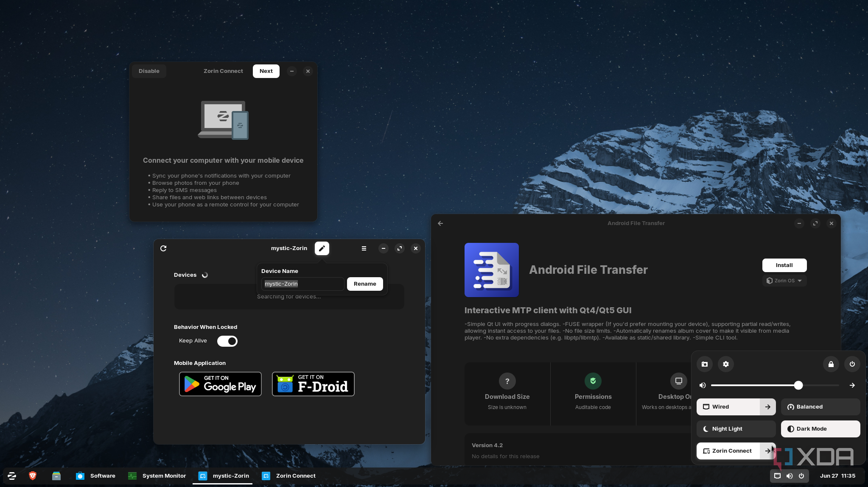The width and height of the screenshot is (868, 487).
Task: Expand the Wired network arrow
Action: pyautogui.click(x=768, y=407)
